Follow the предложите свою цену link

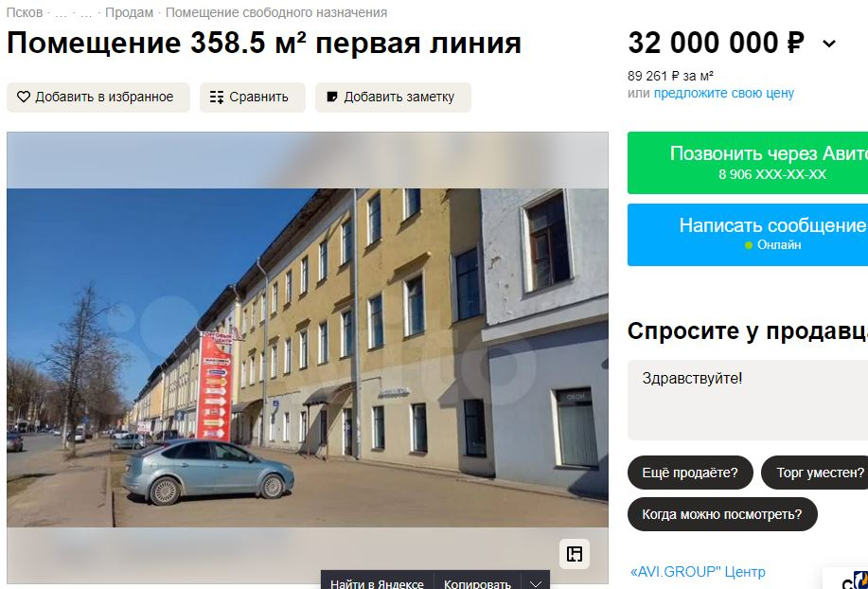tap(723, 93)
